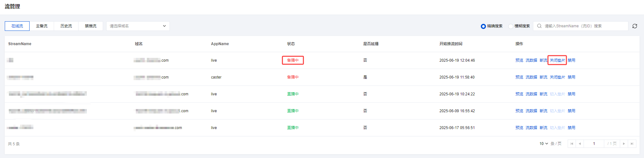Switch to the 在线流 tab

coord(17,26)
